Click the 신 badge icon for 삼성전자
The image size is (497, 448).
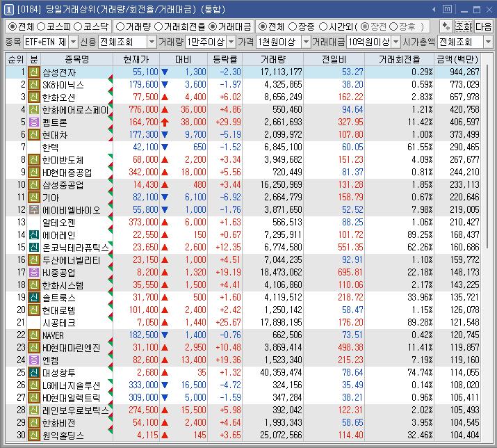click(x=34, y=72)
